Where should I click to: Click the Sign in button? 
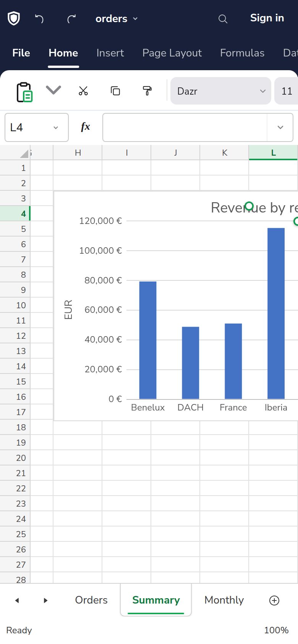[x=267, y=18]
